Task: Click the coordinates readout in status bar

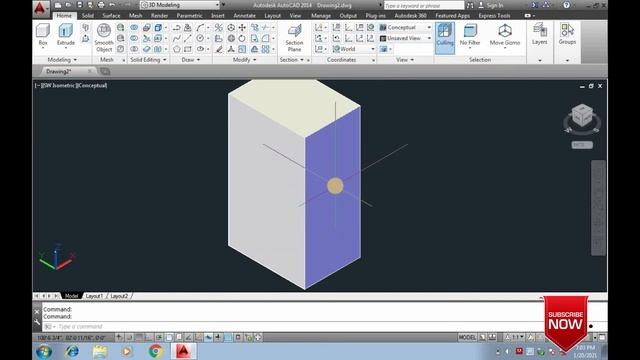Action: (x=71, y=338)
